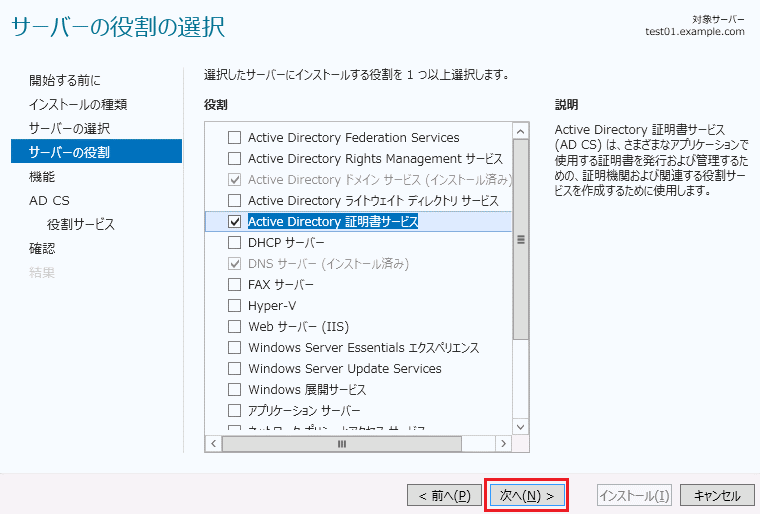Viewport: 760px width, 514px height.
Task: Tick the Web サーバー (IIS) checkbox
Action: coord(235,326)
